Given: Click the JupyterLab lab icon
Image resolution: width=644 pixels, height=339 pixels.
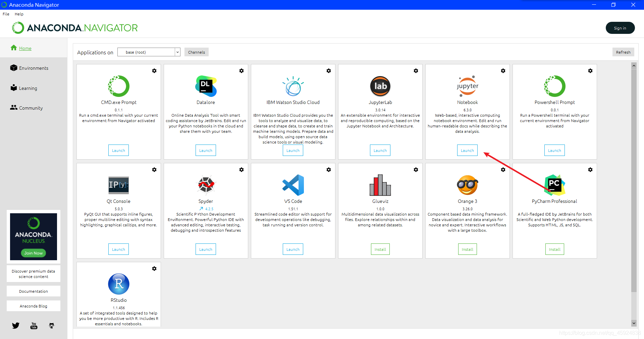Looking at the screenshot, I should pyautogui.click(x=380, y=86).
